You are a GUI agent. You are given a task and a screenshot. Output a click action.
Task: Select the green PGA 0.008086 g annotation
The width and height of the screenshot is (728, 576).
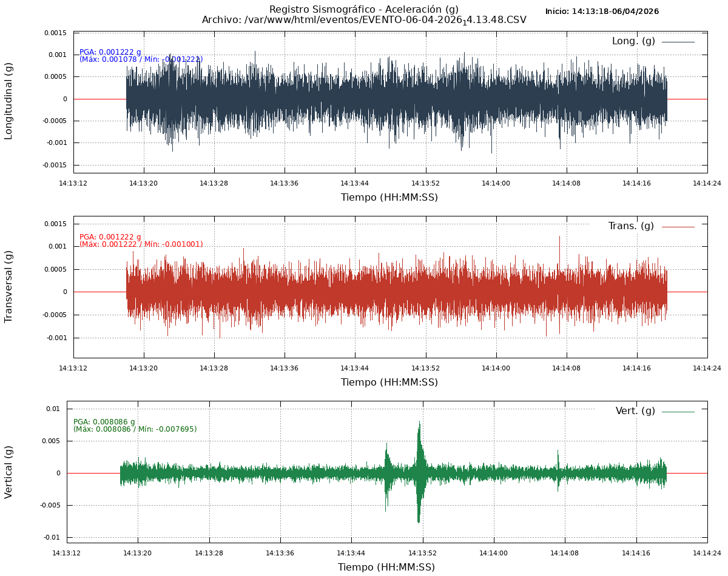click(104, 422)
